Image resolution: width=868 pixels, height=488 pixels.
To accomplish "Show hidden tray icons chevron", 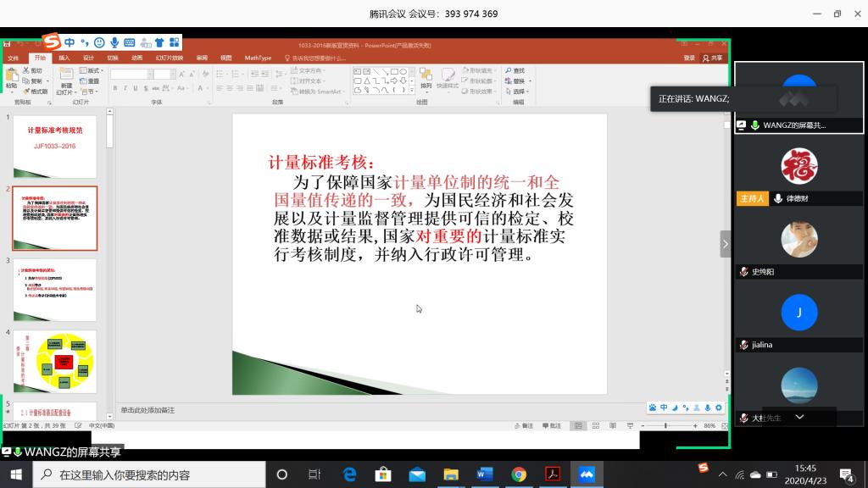I will [722, 474].
